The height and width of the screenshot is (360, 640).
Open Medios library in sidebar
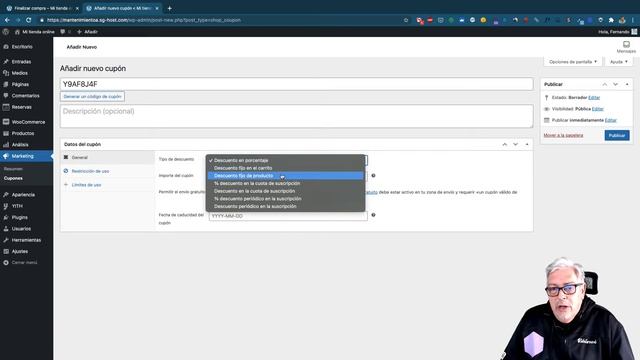coord(20,73)
